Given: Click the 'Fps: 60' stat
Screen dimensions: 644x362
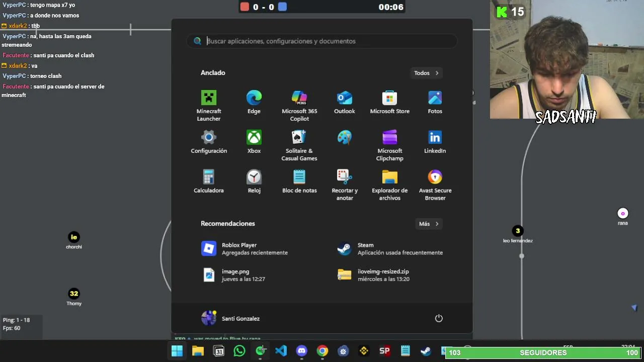Looking at the screenshot, I should 12,328.
